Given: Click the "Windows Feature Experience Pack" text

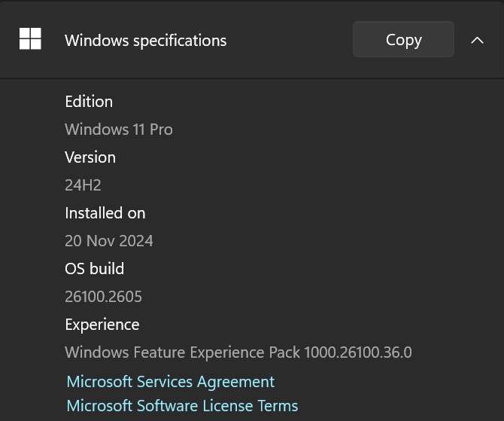Looking at the screenshot, I should 182,352.
